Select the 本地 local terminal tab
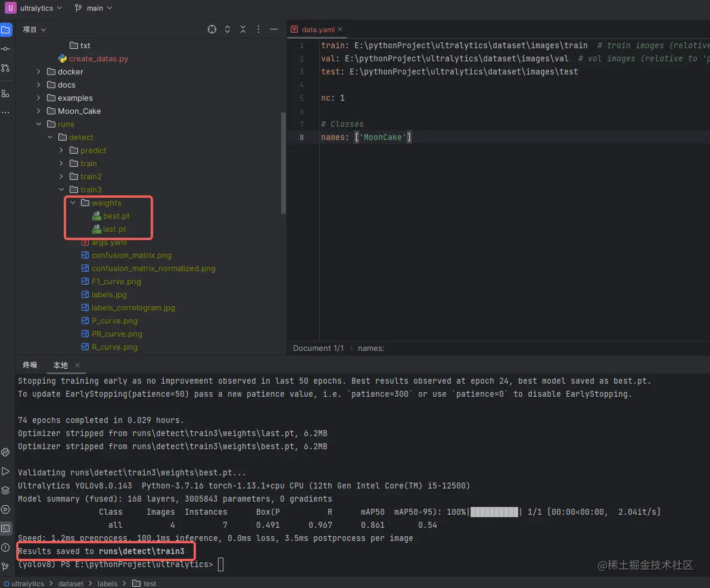The height and width of the screenshot is (588, 710). (x=60, y=365)
